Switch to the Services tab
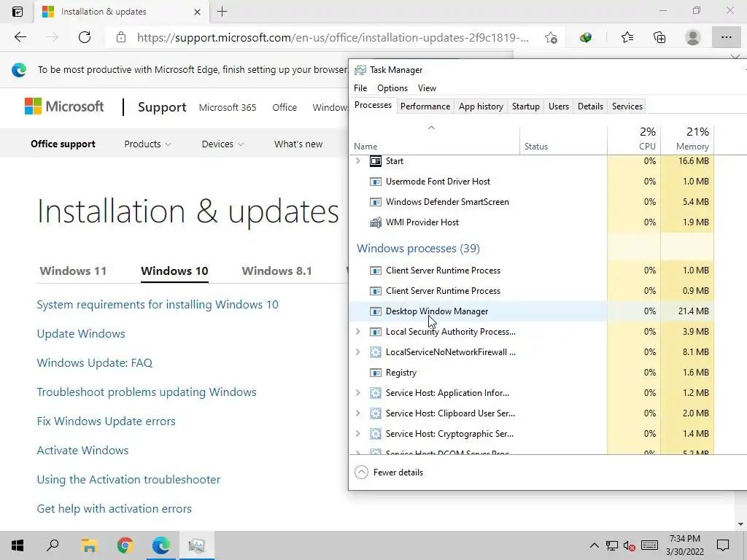 click(627, 106)
